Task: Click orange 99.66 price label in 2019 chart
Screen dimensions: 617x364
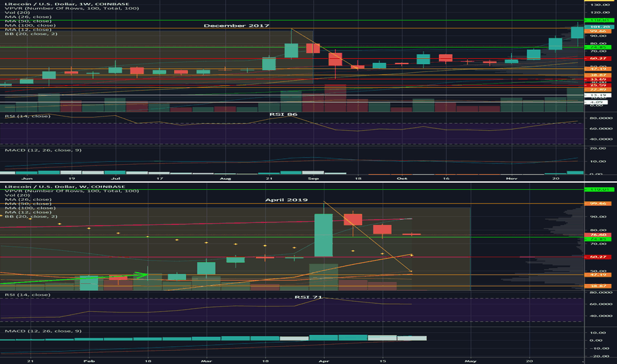Action: point(598,203)
